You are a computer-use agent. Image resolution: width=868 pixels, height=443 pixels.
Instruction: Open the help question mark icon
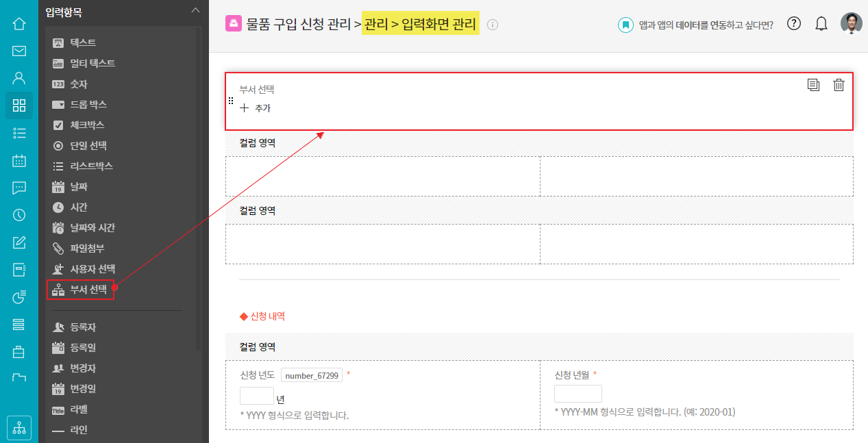point(794,24)
